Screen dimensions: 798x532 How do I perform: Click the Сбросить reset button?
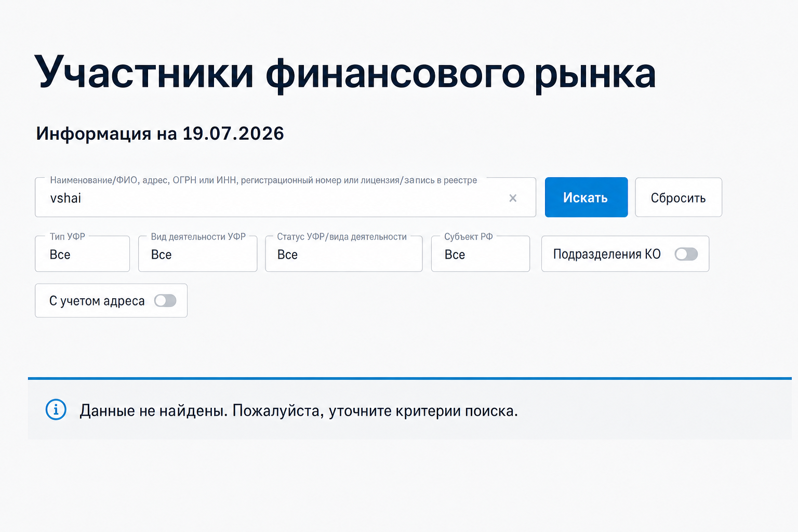(x=679, y=197)
